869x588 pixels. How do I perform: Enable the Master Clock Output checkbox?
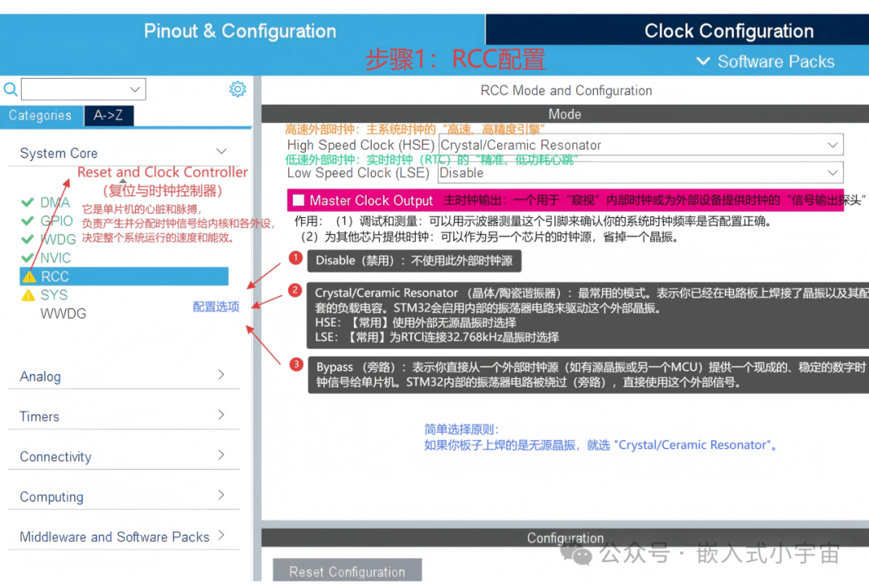pyautogui.click(x=299, y=200)
